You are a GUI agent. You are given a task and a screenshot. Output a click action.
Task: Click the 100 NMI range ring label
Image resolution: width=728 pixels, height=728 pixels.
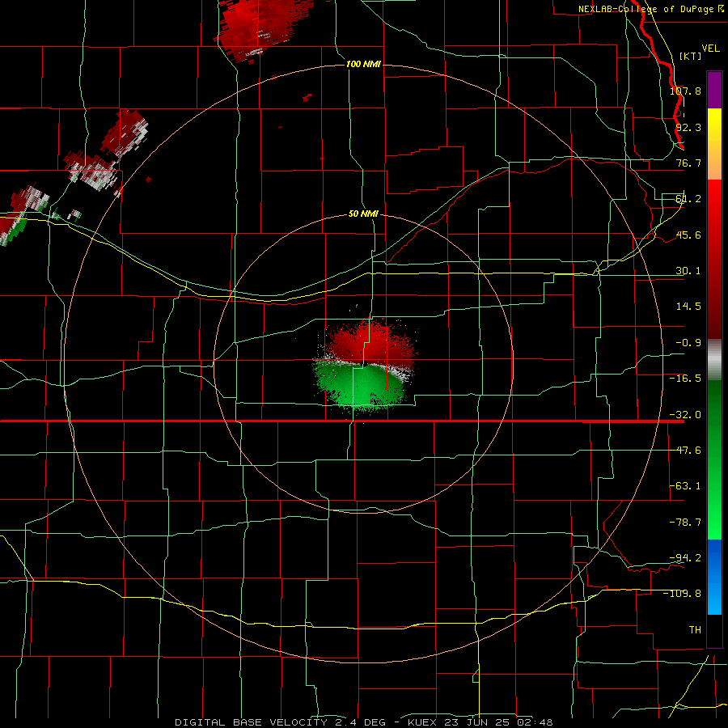pyautogui.click(x=363, y=64)
